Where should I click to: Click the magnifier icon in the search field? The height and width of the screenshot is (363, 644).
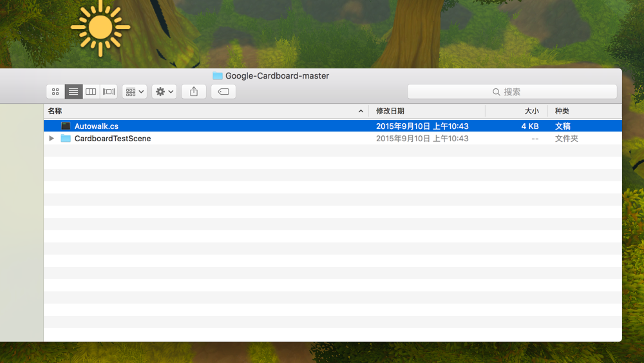click(496, 92)
